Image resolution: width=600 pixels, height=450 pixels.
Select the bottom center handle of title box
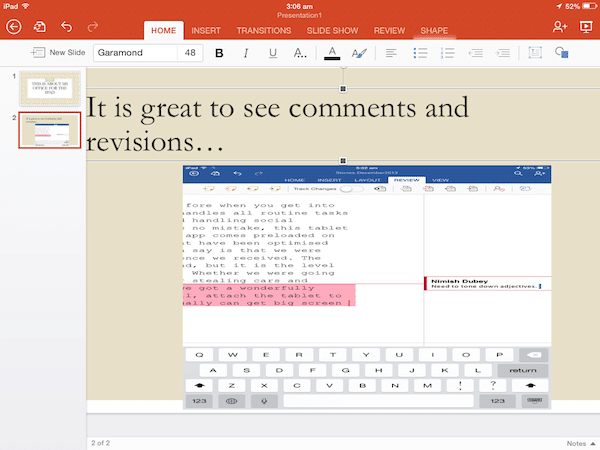343,161
